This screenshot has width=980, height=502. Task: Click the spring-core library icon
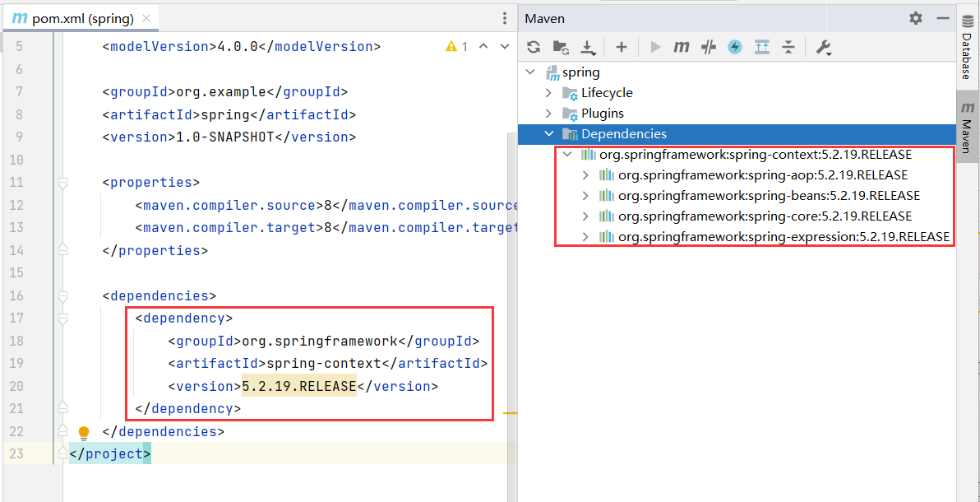pos(606,216)
